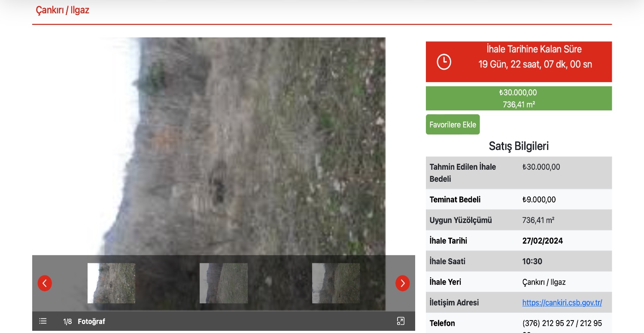Click the Çankırı / Ilgaz page heading
Image resolution: width=644 pixels, height=333 pixels.
tap(63, 10)
